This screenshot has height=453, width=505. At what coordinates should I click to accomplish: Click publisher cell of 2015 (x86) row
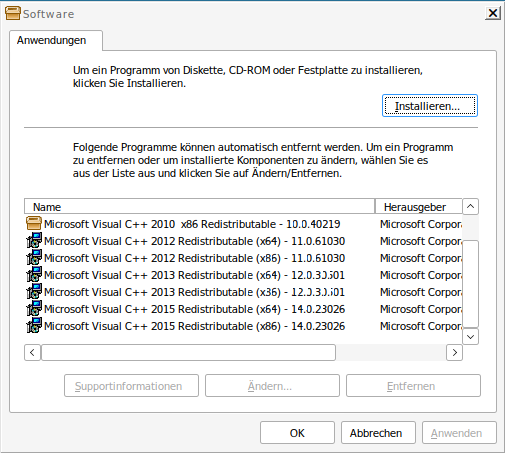[x=421, y=326]
